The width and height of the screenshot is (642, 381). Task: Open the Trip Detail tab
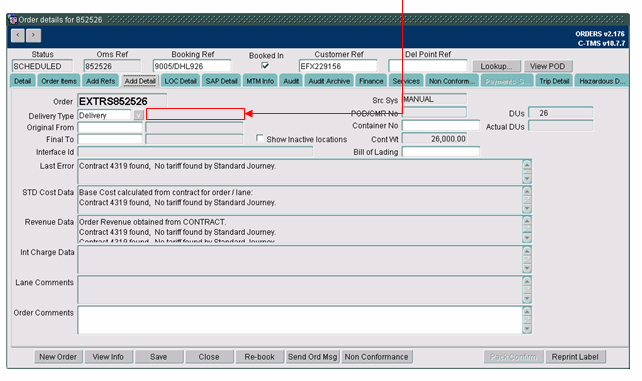pos(554,81)
